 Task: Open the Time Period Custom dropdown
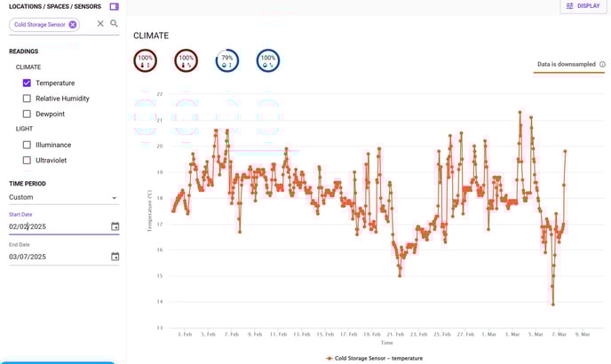point(64,198)
